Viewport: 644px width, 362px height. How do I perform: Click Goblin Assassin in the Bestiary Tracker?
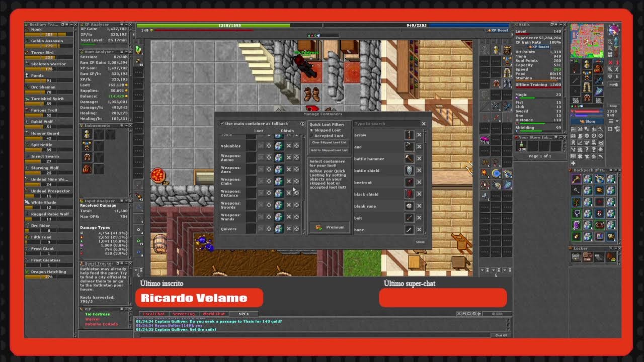point(48,43)
